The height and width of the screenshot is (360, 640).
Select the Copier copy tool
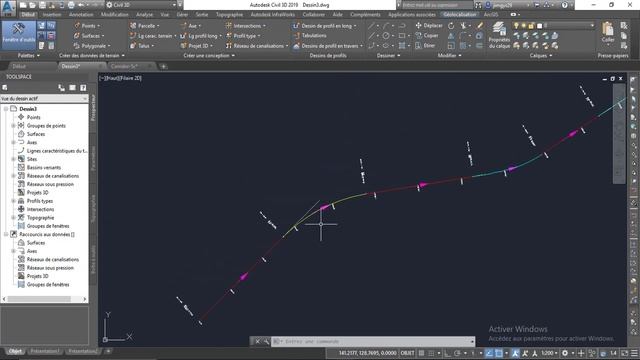click(426, 36)
